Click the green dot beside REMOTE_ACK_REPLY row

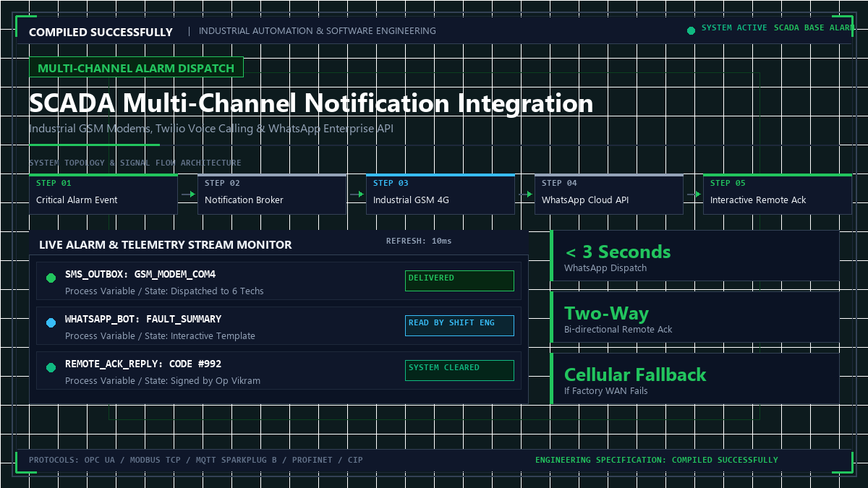coord(51,367)
